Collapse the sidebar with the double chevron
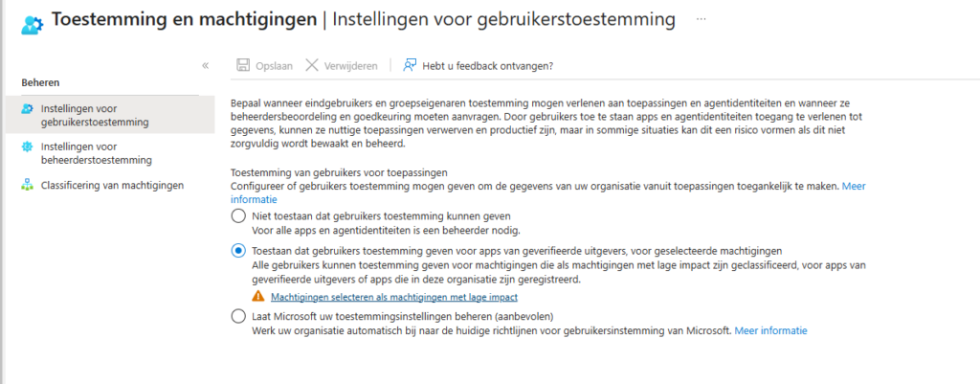The image size is (980, 384). pyautogui.click(x=205, y=66)
